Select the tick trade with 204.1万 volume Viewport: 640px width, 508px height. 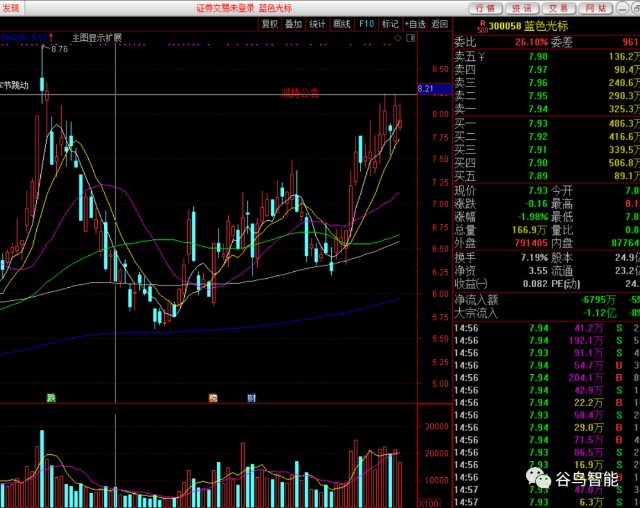tap(547, 377)
